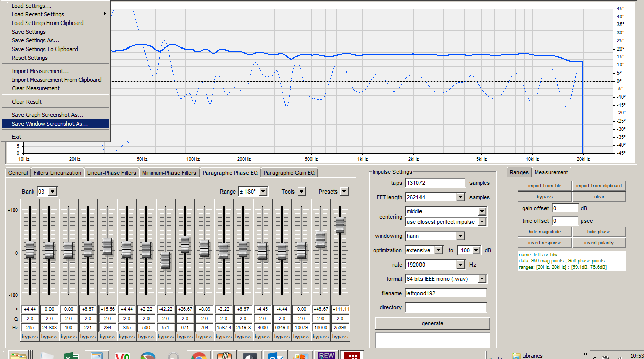Open Excel from the taskbar
This screenshot has height=359, width=644.
click(x=70, y=355)
